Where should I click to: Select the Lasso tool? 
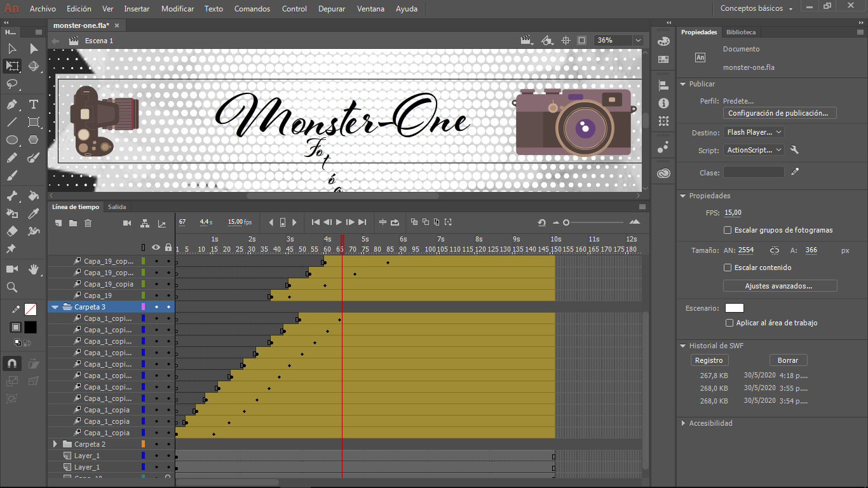pos(12,84)
